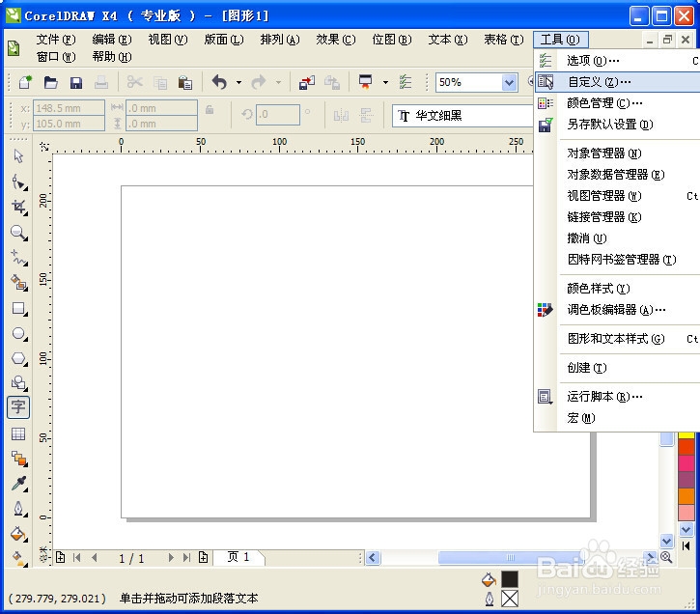This screenshot has height=614, width=700.
Task: Select the Table tool
Action: 18,433
